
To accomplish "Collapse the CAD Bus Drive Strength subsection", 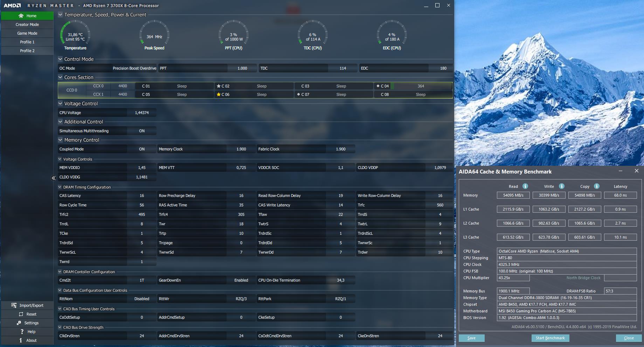I will (60, 327).
